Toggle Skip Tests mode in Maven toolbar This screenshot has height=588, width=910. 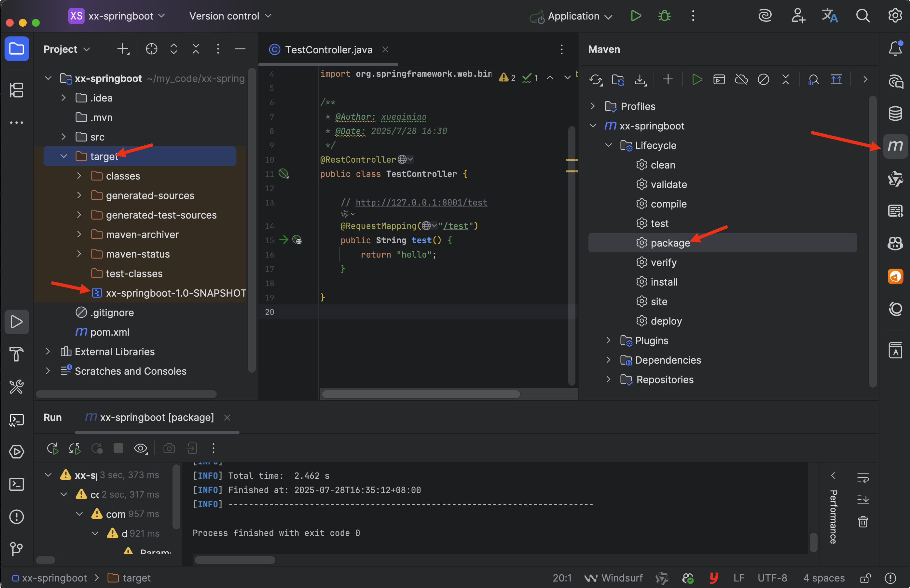[763, 79]
